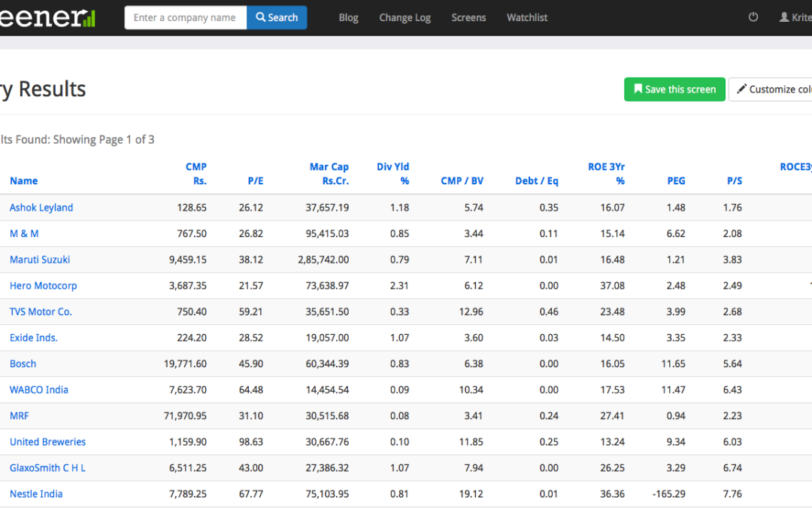Open the Ashok Leyland company link
812x508 pixels.
click(41, 208)
